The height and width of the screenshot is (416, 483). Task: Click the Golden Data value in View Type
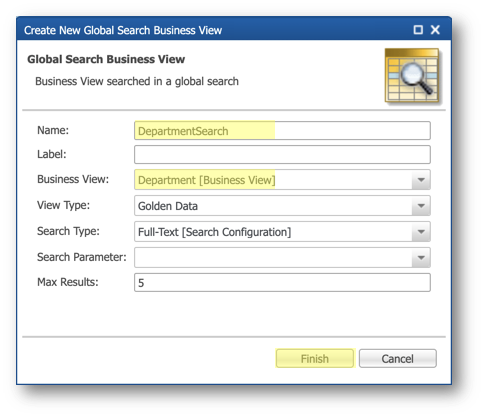coord(168,206)
